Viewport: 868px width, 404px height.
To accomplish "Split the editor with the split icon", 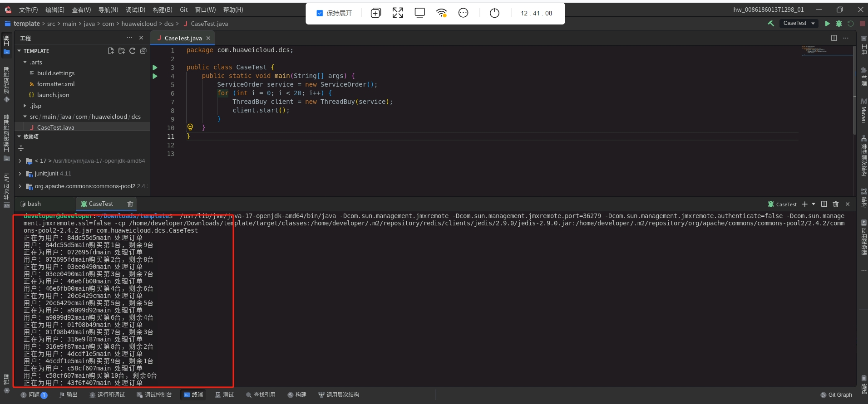I will click(834, 38).
